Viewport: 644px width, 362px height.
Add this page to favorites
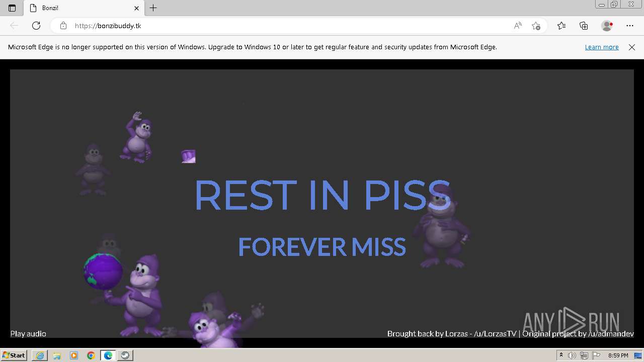[x=536, y=26]
